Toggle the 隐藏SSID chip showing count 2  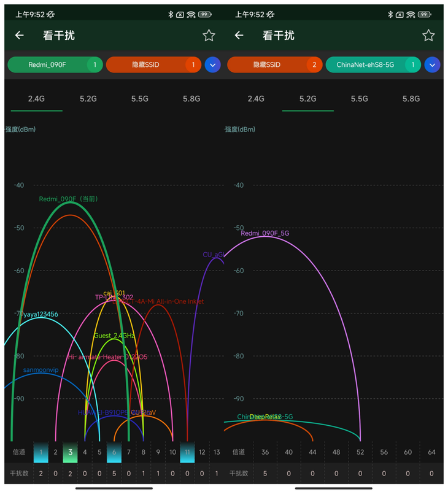click(274, 65)
